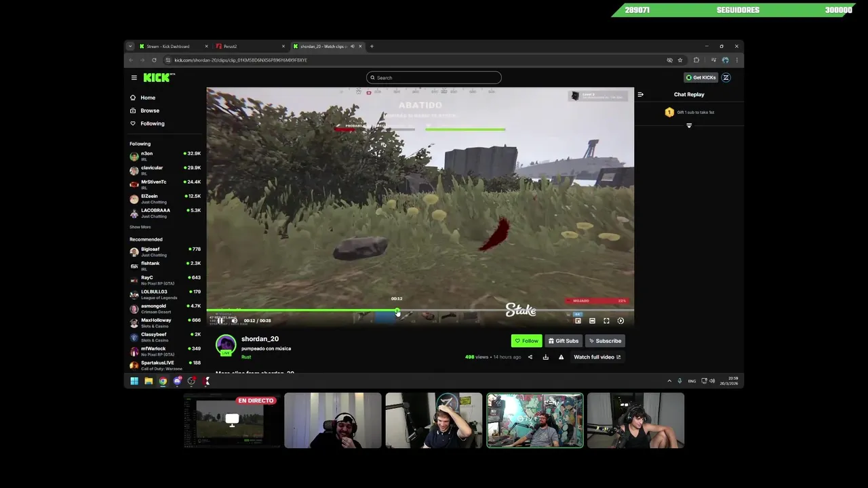This screenshot has width=868, height=488.
Task: Subscribe to shordan_20
Action: click(x=605, y=341)
